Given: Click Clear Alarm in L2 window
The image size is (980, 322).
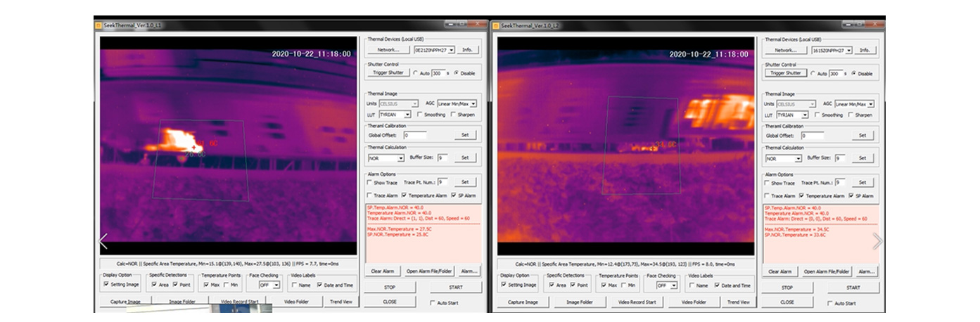Looking at the screenshot, I should point(779,271).
